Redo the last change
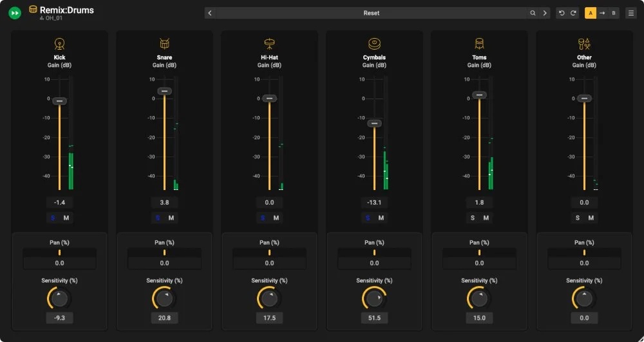This screenshot has width=644, height=342. click(x=573, y=13)
